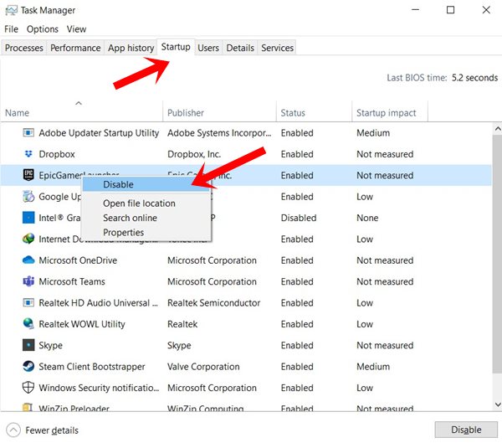Click the None startup impact value

[367, 218]
